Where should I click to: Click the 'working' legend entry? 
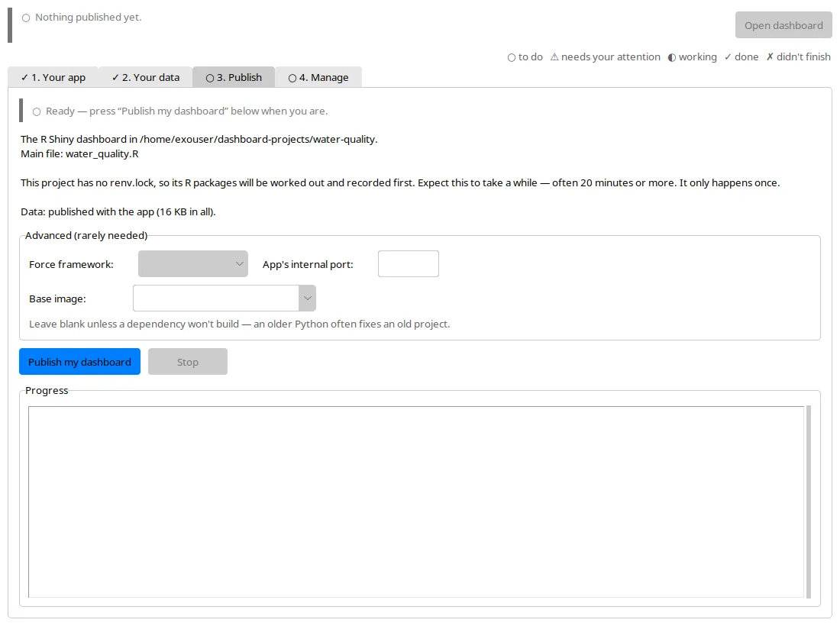pyautogui.click(x=692, y=56)
